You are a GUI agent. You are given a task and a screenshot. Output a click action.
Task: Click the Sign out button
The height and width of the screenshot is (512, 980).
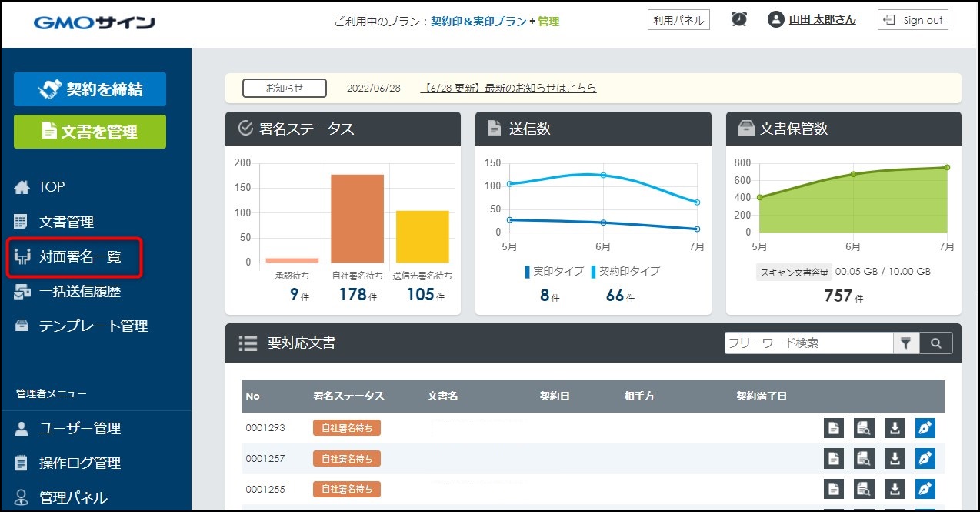tap(912, 20)
